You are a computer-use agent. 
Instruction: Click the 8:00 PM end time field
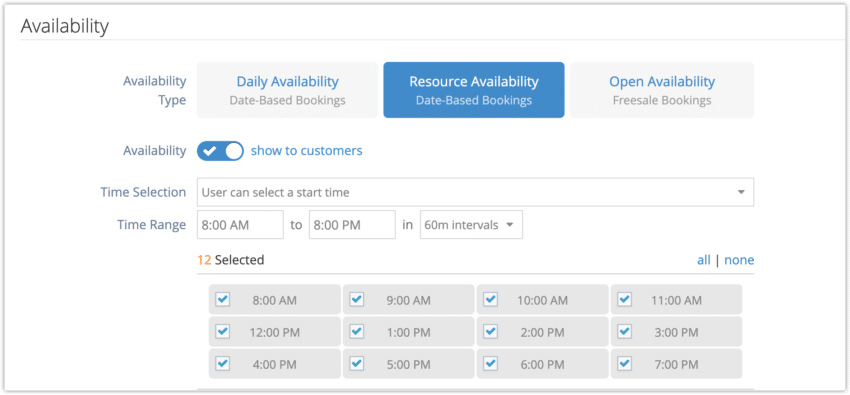pos(352,225)
